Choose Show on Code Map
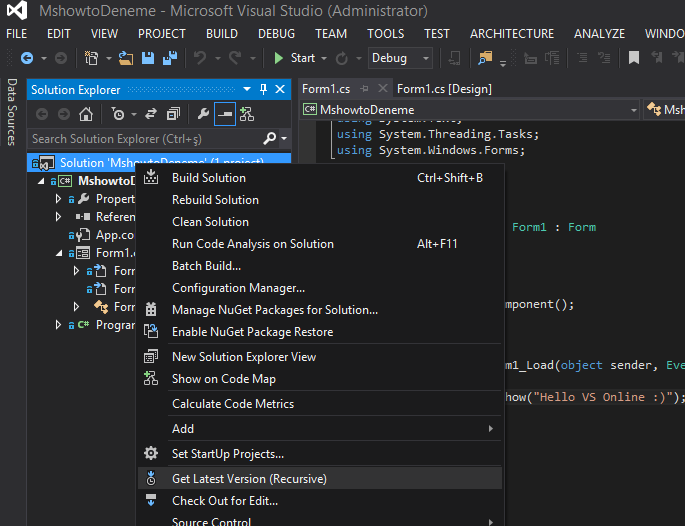Image resolution: width=685 pixels, height=526 pixels. [321, 379]
